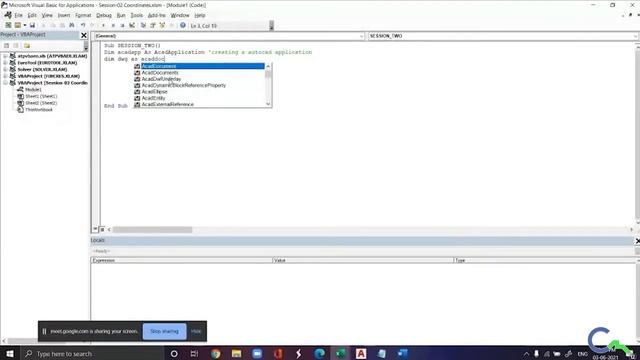Viewport: 640px width, 360px height.
Task: Open the Insert object dropdown arrow in toolbar
Action: pos(24,25)
